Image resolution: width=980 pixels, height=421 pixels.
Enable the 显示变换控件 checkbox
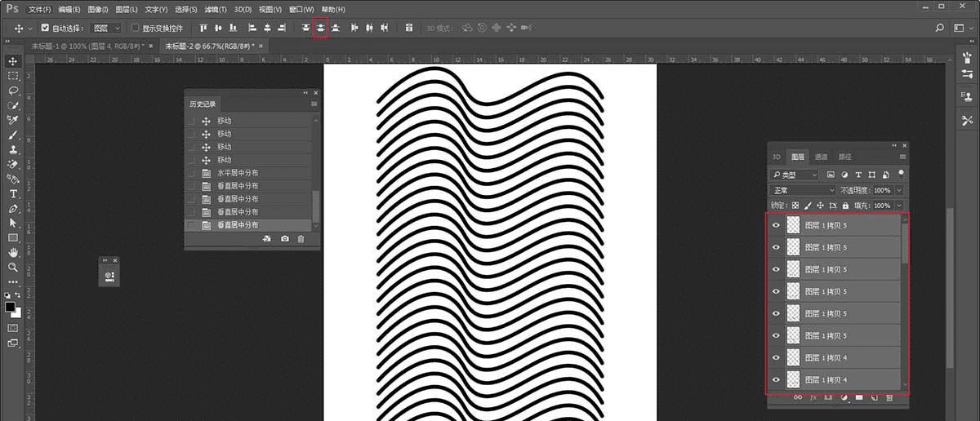coord(136,28)
